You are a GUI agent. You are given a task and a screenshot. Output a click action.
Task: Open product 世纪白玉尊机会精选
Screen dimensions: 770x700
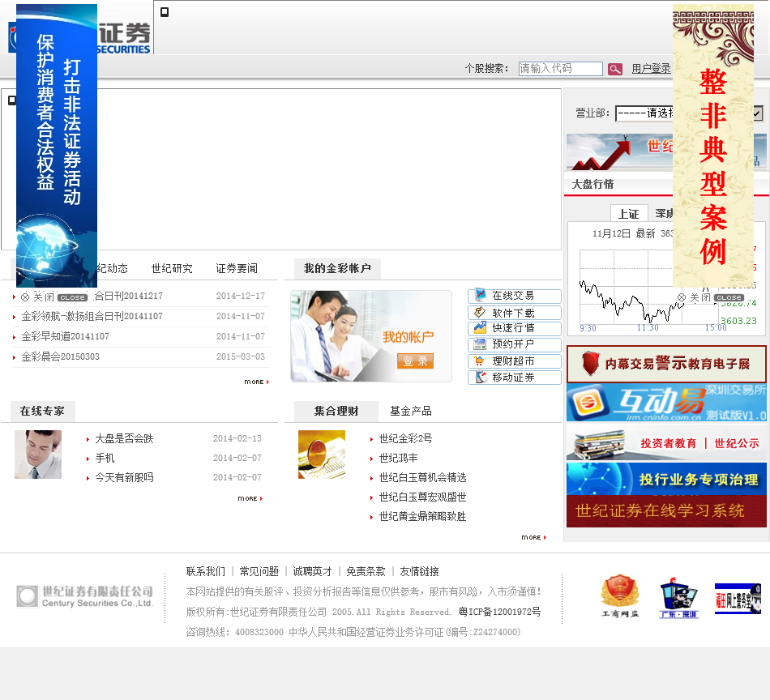(x=423, y=478)
